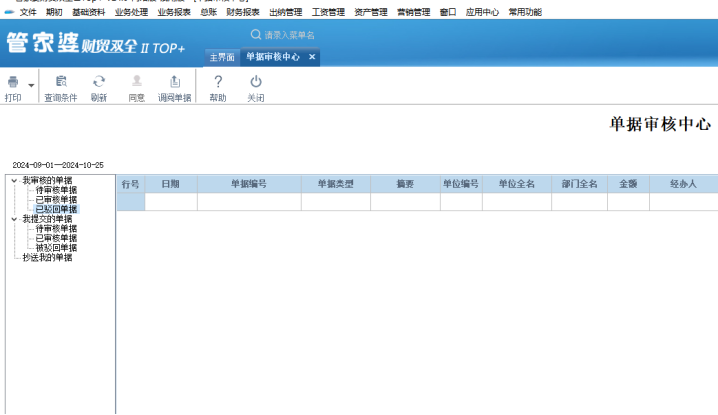Switch to the 主界面 tab
The height and width of the screenshot is (415, 718).
[x=222, y=57]
